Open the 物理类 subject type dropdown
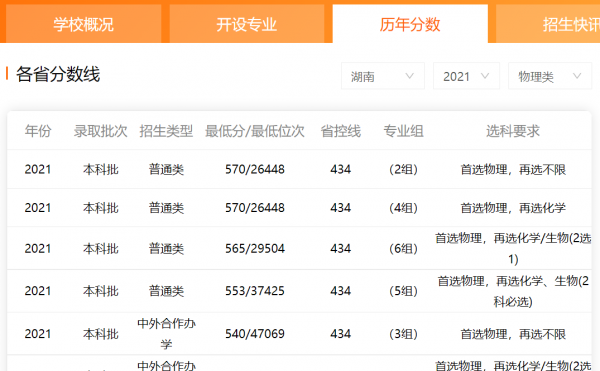 549,76
